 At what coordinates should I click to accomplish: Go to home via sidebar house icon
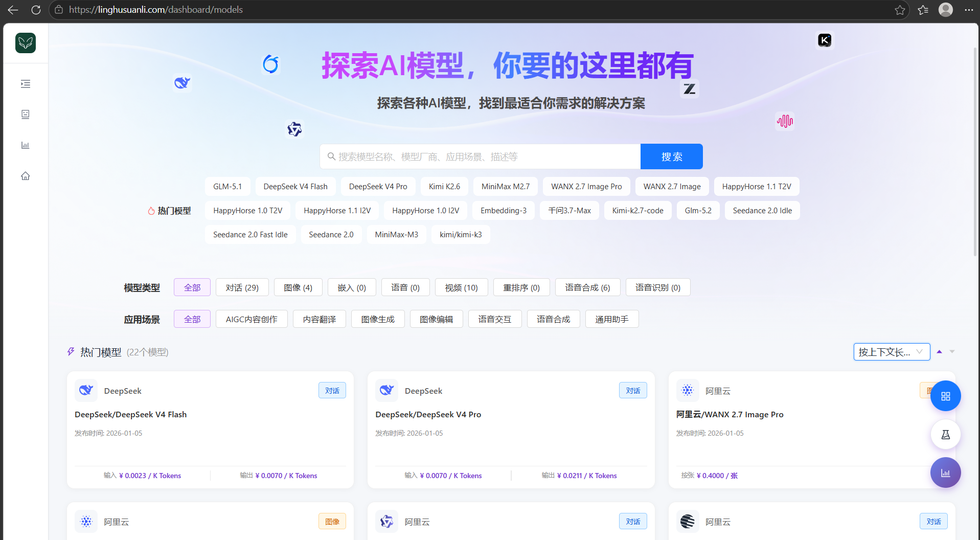26,176
